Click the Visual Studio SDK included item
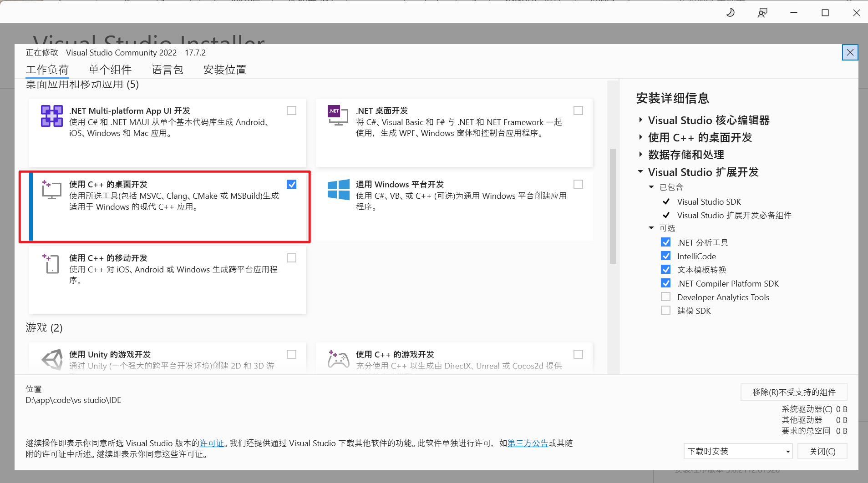Screen dimensions: 868x483 pyautogui.click(x=709, y=201)
